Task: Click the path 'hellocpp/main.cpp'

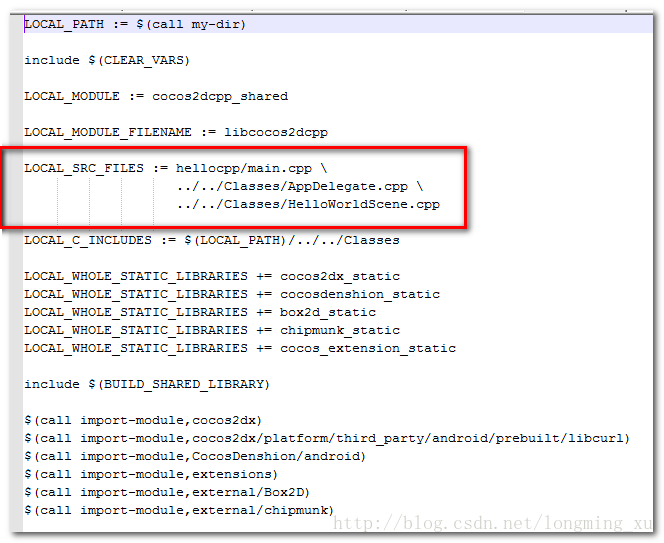Action: (243, 169)
